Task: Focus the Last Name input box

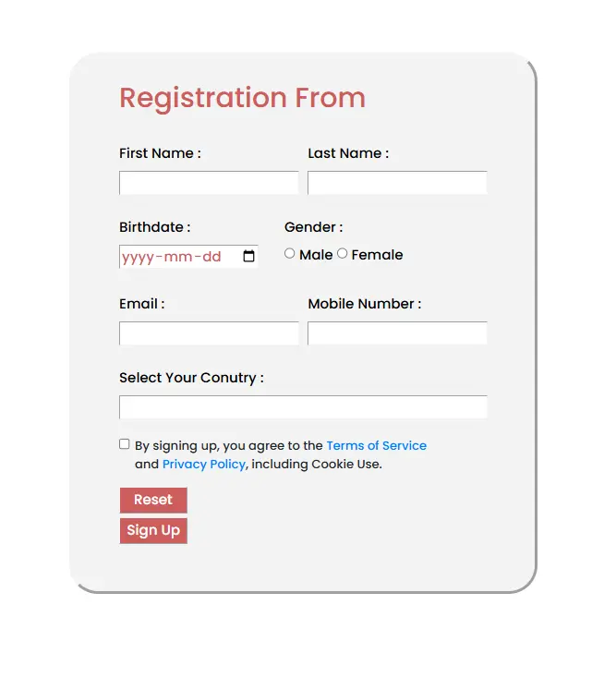Action: pyautogui.click(x=397, y=183)
